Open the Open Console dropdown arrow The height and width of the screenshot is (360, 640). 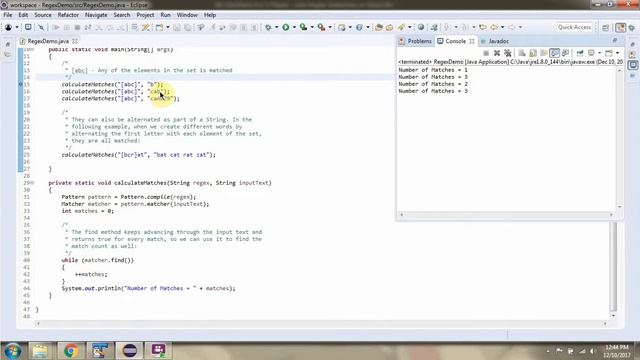click(617, 53)
